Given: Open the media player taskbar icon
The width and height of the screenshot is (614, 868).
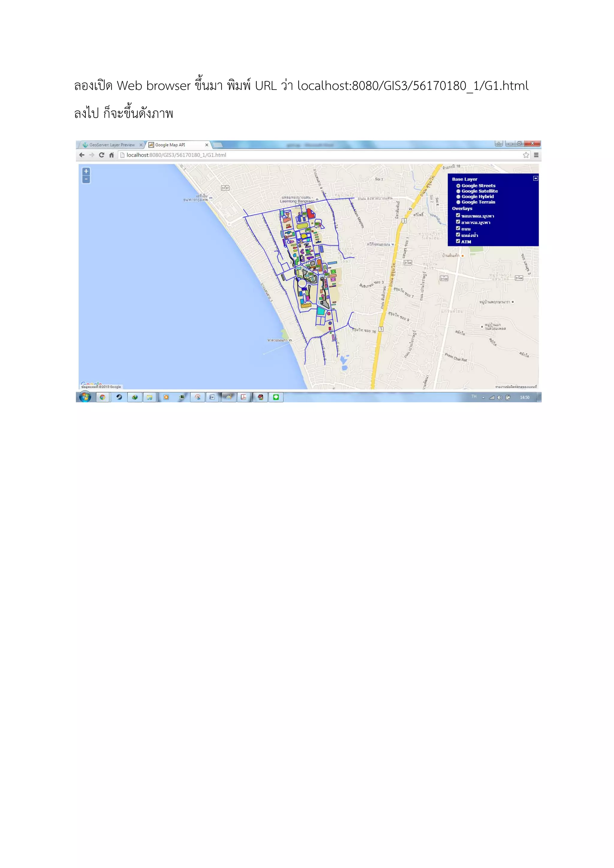Looking at the screenshot, I should click(x=166, y=397).
